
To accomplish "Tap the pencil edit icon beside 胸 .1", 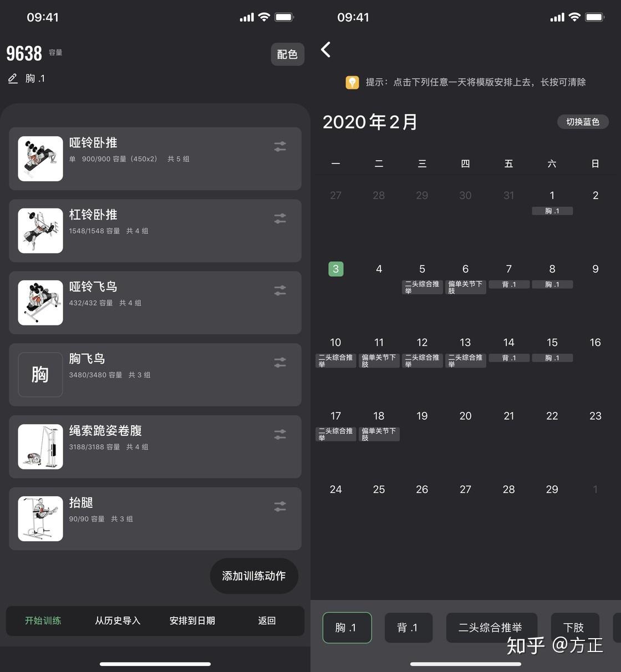I will [13, 79].
